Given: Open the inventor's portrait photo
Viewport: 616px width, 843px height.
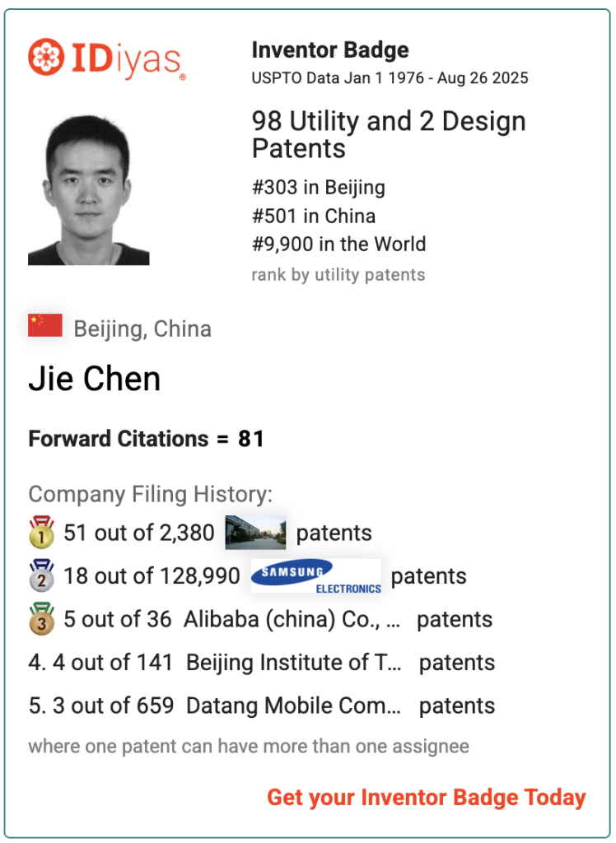Looking at the screenshot, I should (x=88, y=190).
